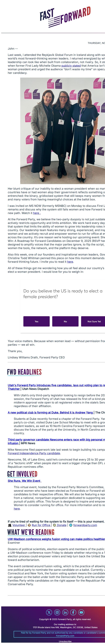
Task: Vote No in the female president poll
Action: (65, 322)
